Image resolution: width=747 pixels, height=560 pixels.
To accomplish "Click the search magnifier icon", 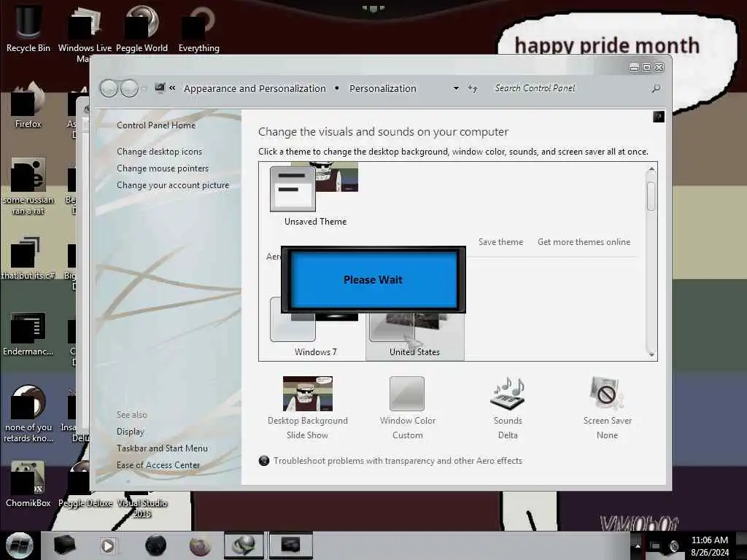I will tap(656, 88).
